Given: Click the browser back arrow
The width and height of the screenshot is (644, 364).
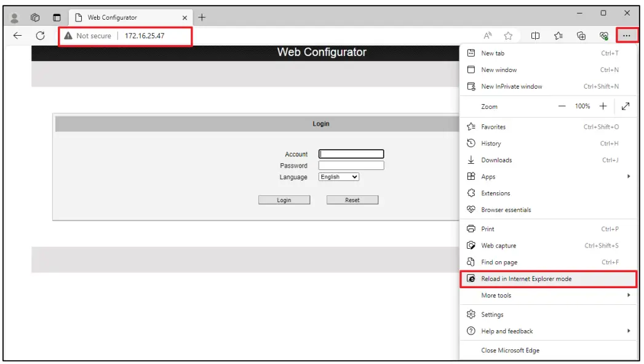Looking at the screenshot, I should pos(17,36).
